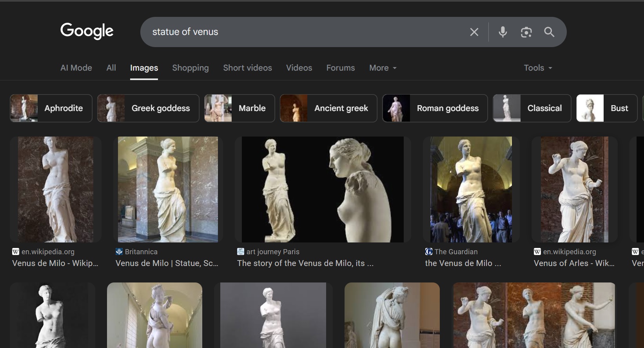Expand the More search categories dropdown
The height and width of the screenshot is (348, 644).
click(x=383, y=68)
